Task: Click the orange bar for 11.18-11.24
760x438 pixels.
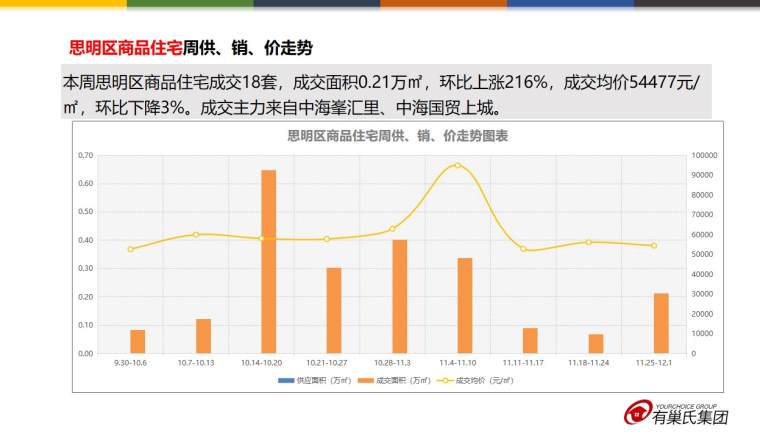Action: pos(596,344)
